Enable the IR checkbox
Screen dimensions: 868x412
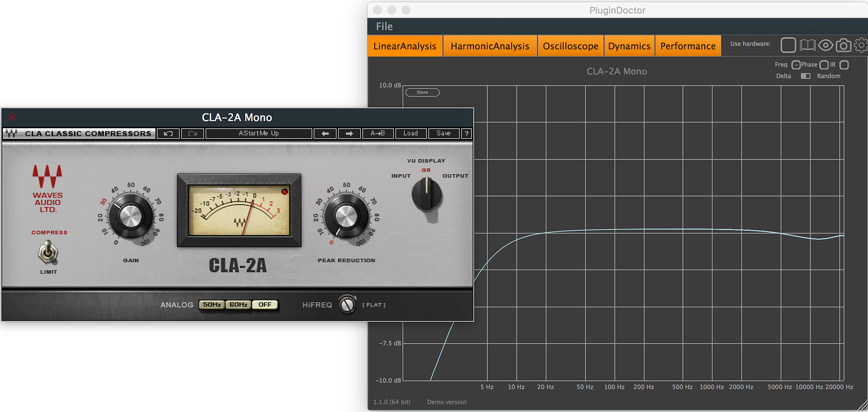844,65
